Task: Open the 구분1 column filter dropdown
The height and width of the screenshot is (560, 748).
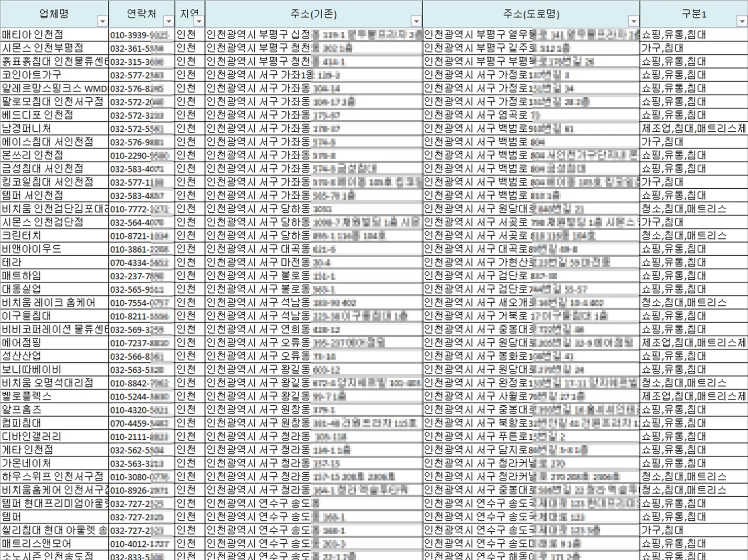Action: pyautogui.click(x=742, y=21)
